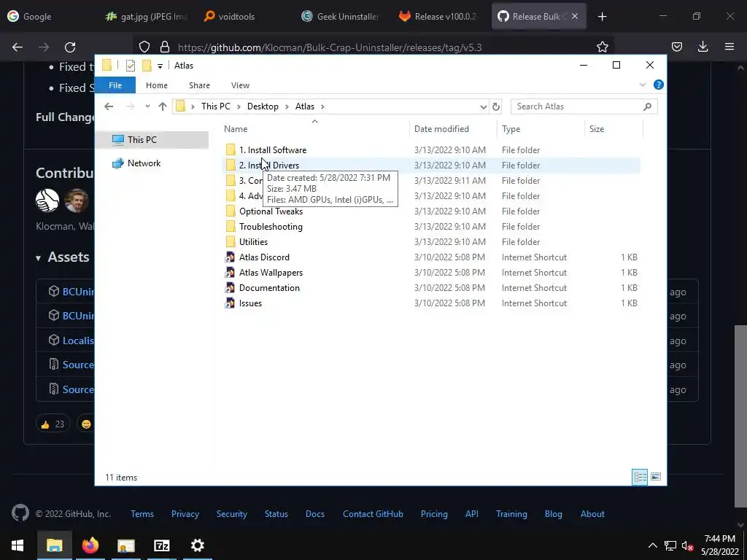Click the muted volume tray icon
Screen dimensions: 747x560
point(687,545)
